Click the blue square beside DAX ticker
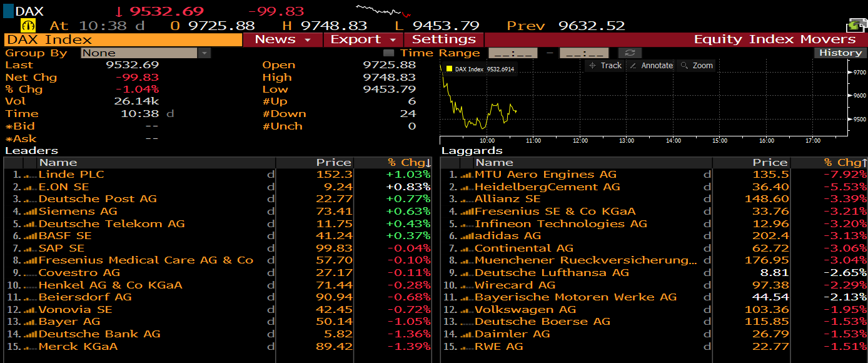 (8, 11)
